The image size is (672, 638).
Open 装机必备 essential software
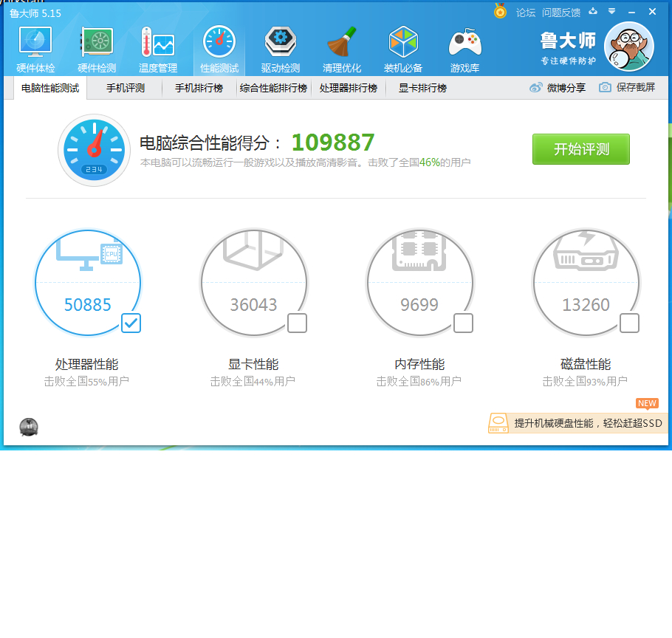(x=403, y=49)
